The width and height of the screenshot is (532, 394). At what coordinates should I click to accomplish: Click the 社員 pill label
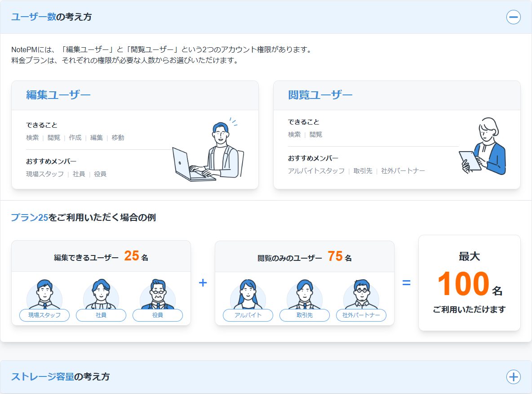(101, 315)
